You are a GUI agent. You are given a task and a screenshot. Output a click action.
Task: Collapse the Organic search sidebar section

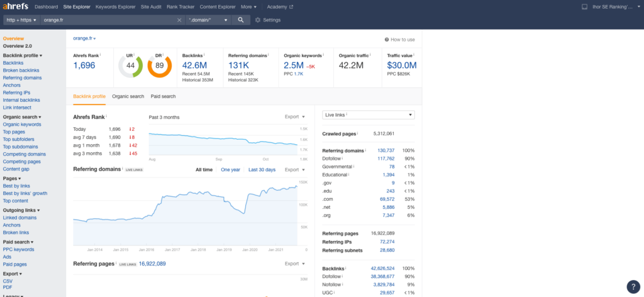tap(22, 117)
